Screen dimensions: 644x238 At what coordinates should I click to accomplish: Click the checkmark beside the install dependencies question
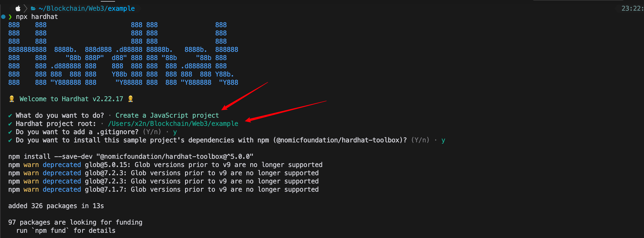[10, 140]
